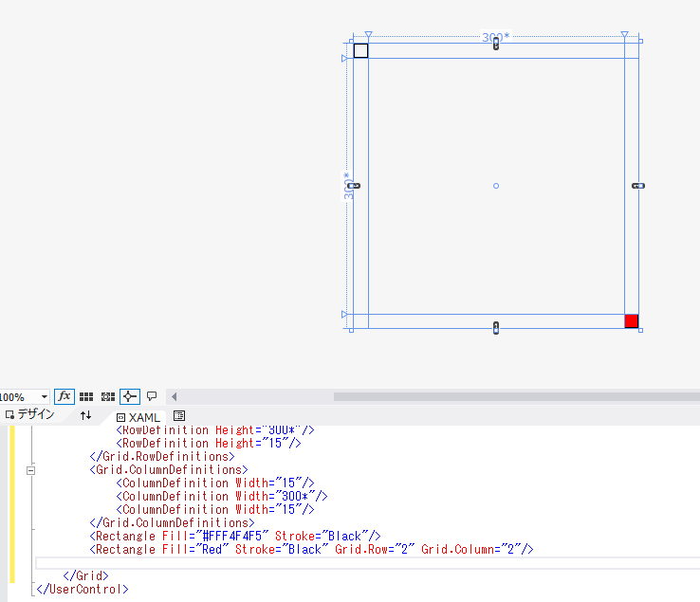Click the top rail right column gridline triangle
Viewport: 700px width, 602px height.
(x=624, y=34)
